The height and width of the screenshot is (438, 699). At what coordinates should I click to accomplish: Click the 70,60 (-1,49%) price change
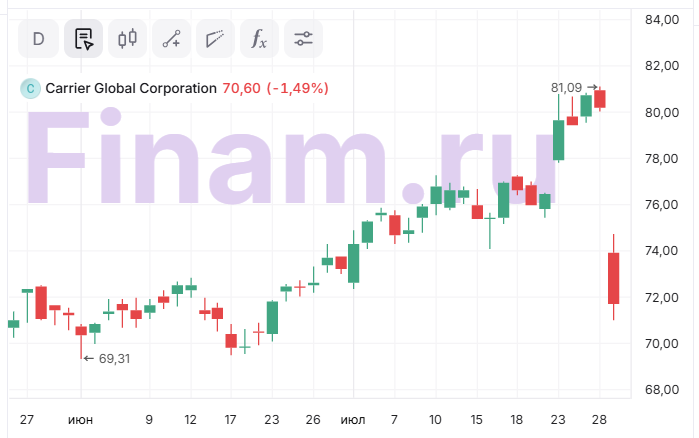(275, 88)
